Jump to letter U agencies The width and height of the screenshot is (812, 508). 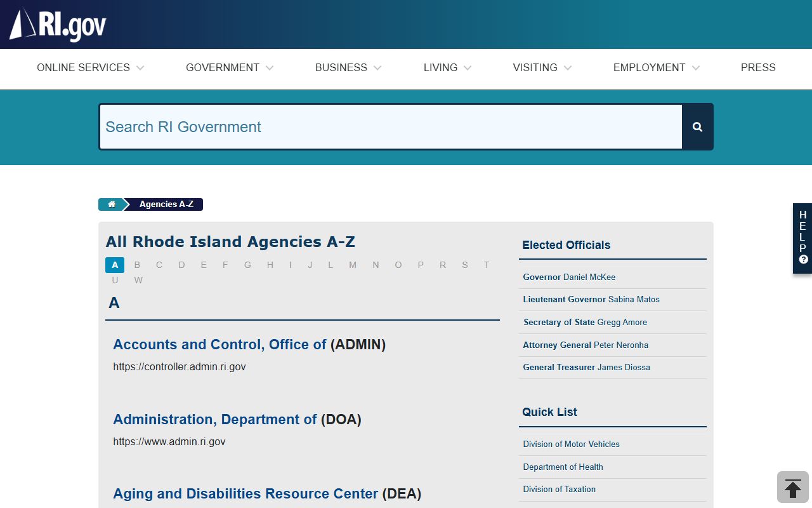[x=115, y=280]
